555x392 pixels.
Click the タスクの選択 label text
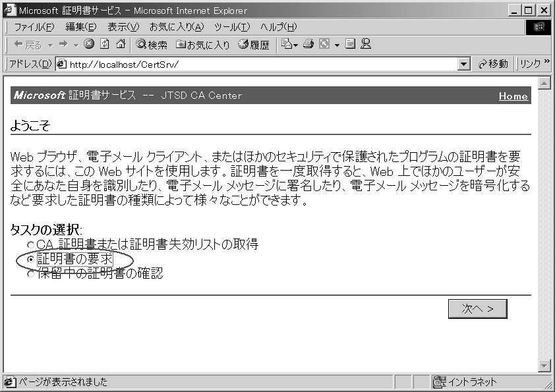(x=45, y=230)
